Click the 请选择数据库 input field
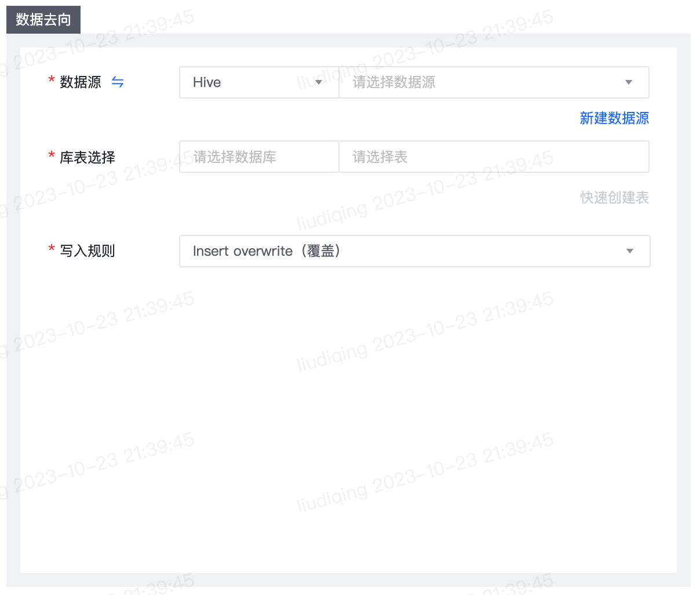Screen dimensions: 700x595 [259, 157]
